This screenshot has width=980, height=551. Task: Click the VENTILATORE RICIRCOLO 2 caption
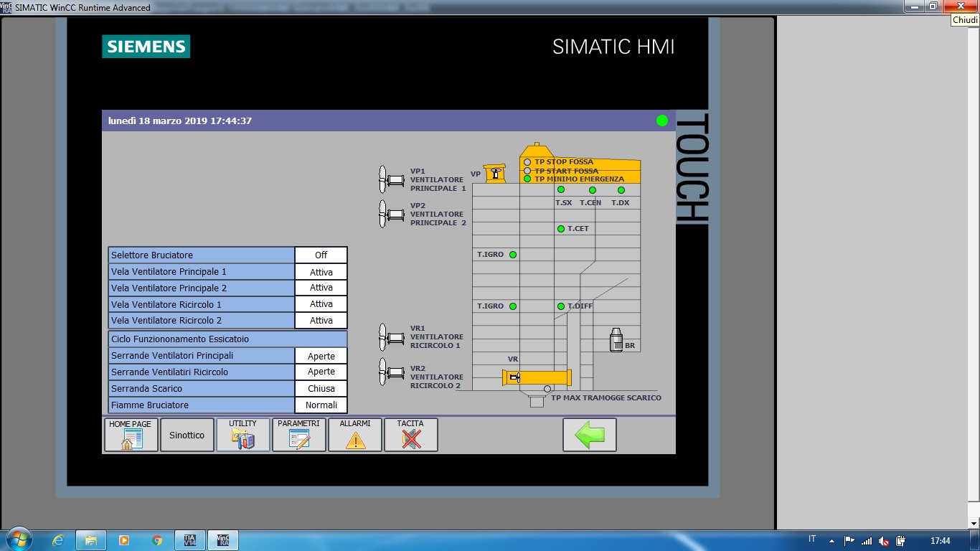click(x=435, y=381)
